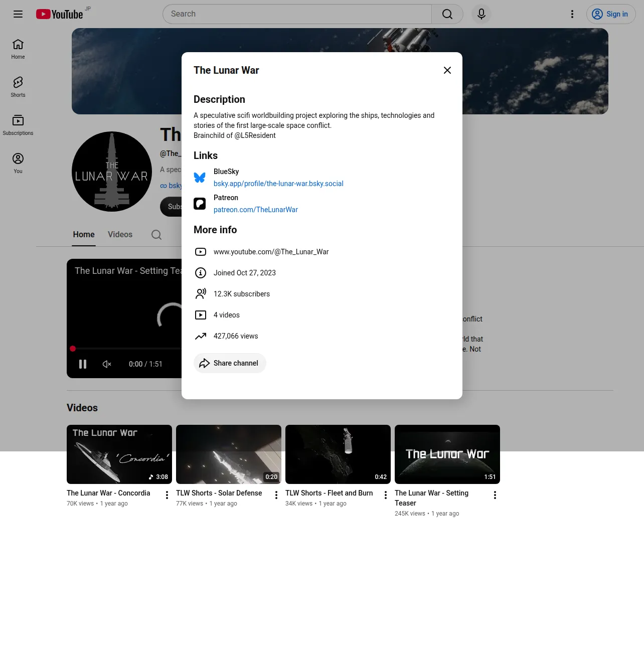Open options for TLW Shorts - Fleet and Burn
Image resolution: width=644 pixels, height=646 pixels.
[386, 495]
